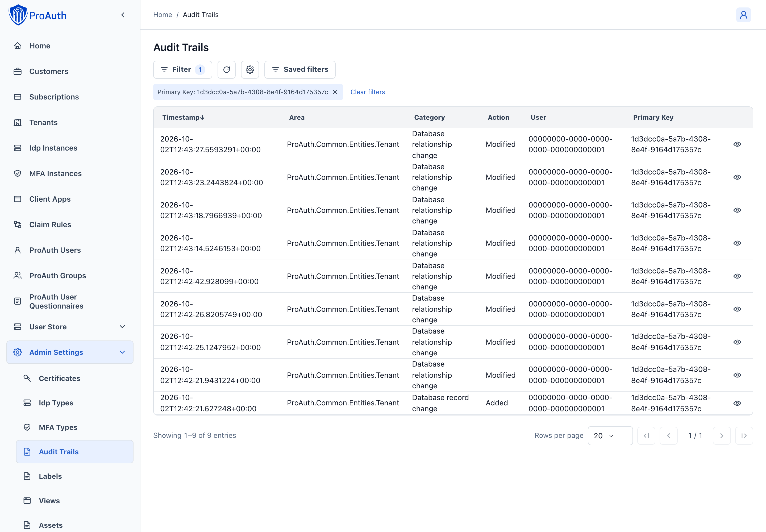The height and width of the screenshot is (532, 766).
Task: Open Customers in sidebar
Action: [x=70, y=71]
